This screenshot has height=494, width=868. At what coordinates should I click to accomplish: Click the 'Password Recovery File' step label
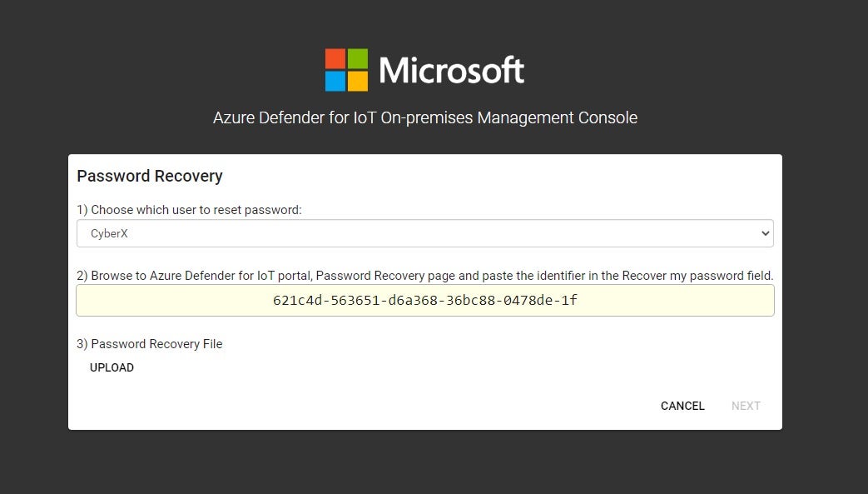pos(150,344)
